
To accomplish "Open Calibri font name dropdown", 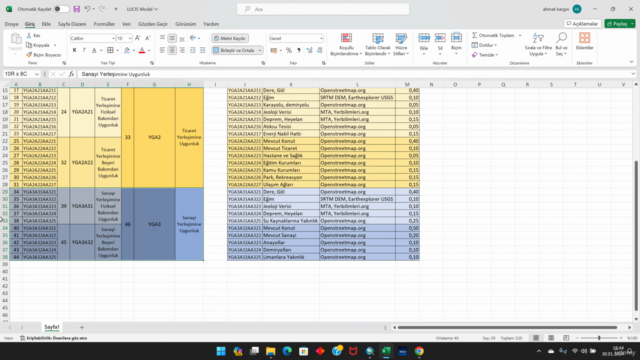I will coord(113,38).
